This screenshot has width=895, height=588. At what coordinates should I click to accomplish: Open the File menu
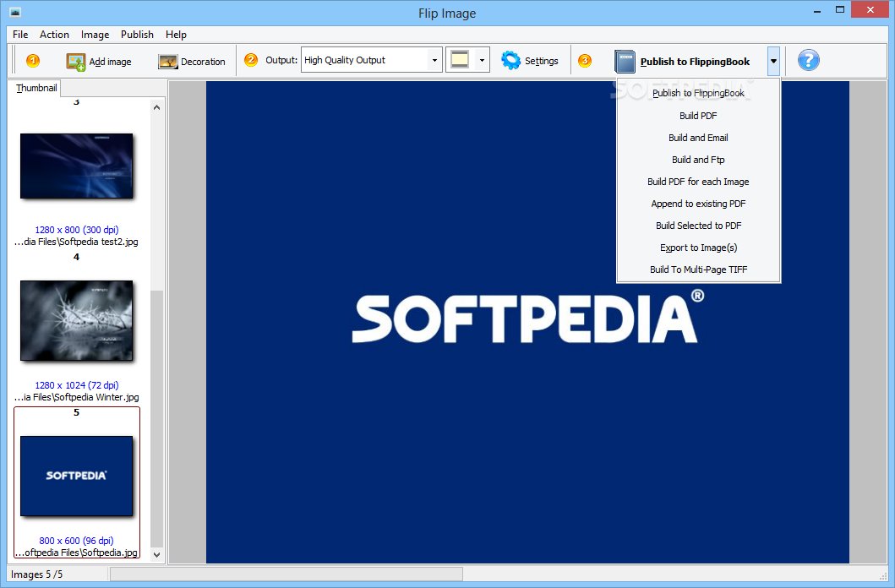pos(20,35)
